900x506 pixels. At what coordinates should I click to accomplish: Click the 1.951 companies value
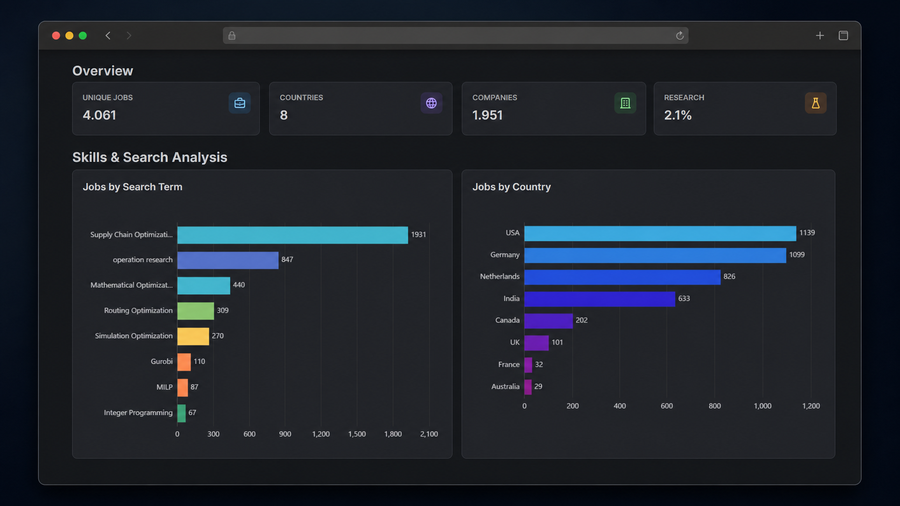point(487,115)
